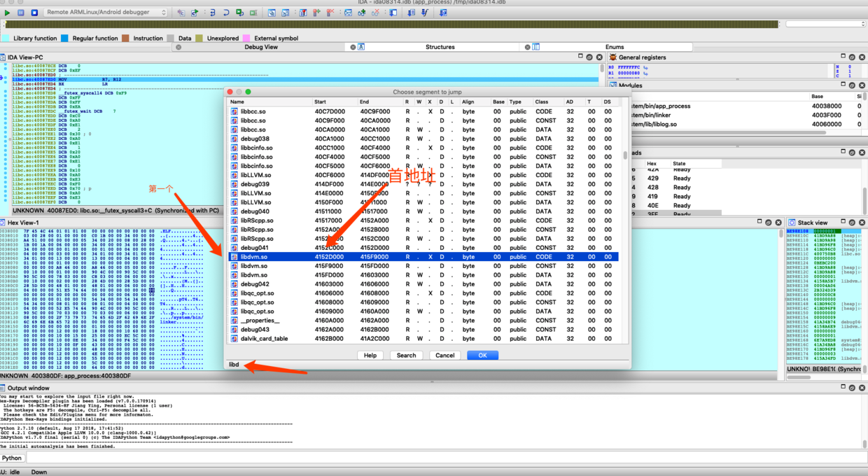Close the IDA View-PC panel
Viewport: 868px width, 476px height.
[598, 57]
